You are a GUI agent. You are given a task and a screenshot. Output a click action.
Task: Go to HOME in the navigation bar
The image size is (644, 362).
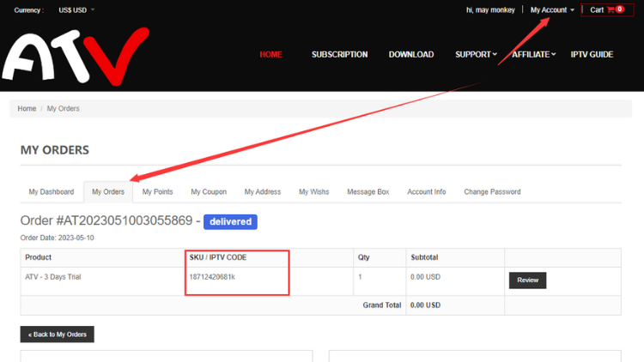(270, 54)
